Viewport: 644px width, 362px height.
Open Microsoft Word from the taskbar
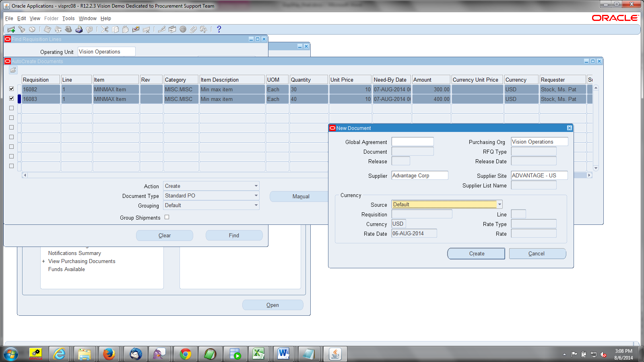tap(283, 354)
